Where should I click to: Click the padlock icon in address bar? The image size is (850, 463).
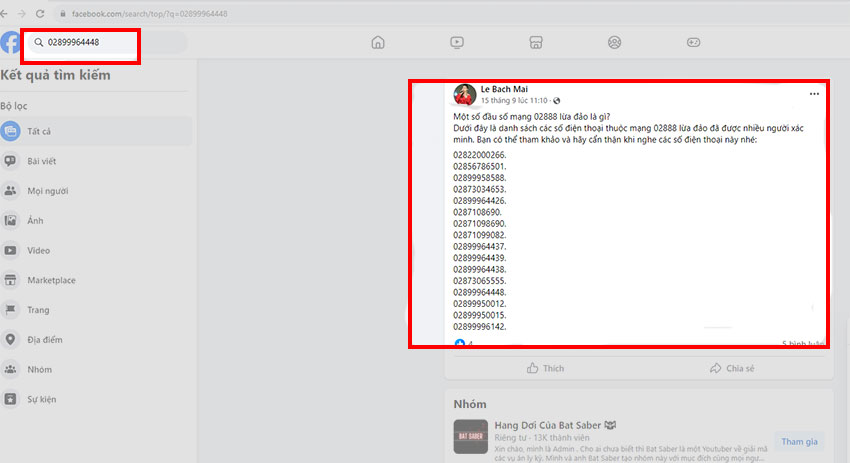pyautogui.click(x=63, y=14)
